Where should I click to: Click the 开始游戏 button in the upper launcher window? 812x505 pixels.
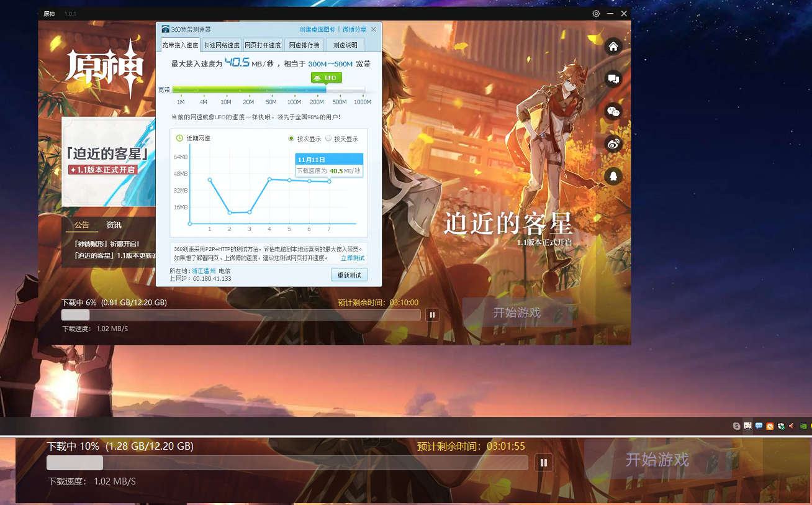pos(517,312)
